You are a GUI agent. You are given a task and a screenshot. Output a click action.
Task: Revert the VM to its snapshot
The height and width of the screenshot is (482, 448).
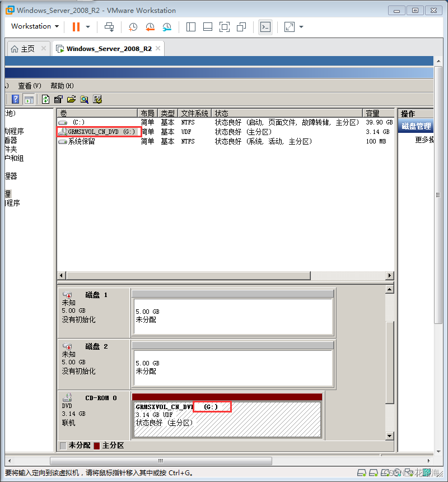[x=150, y=27]
